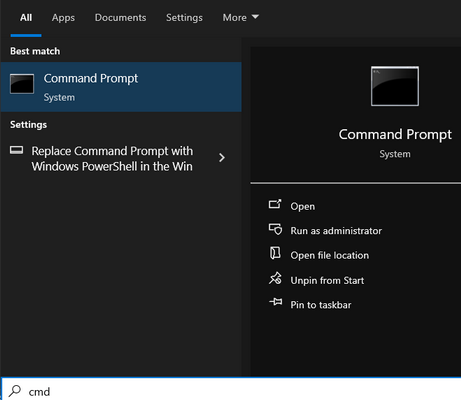Click the Open file location folder icon
The width and height of the screenshot is (461, 400).
pyautogui.click(x=275, y=253)
